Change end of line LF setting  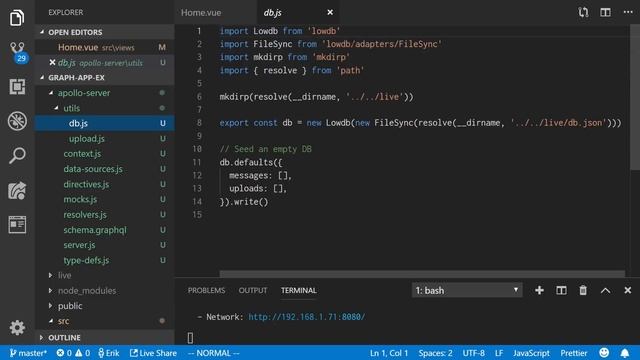coord(499,353)
